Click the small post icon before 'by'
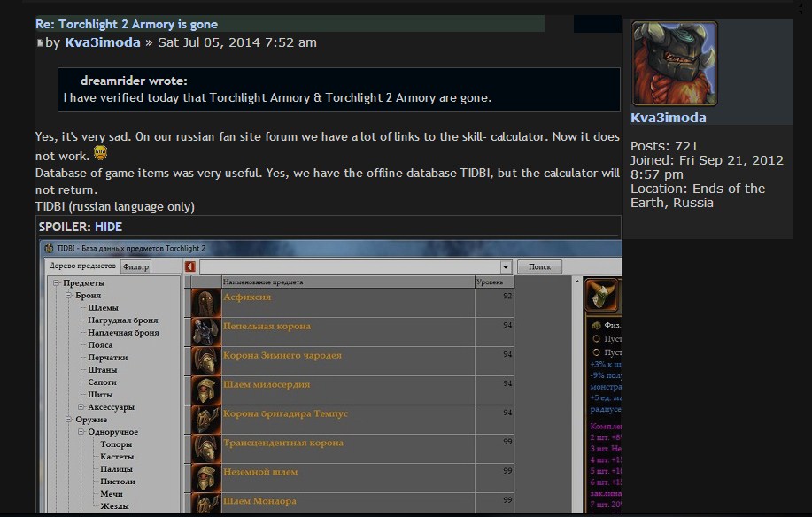812x517 pixels. 40,43
